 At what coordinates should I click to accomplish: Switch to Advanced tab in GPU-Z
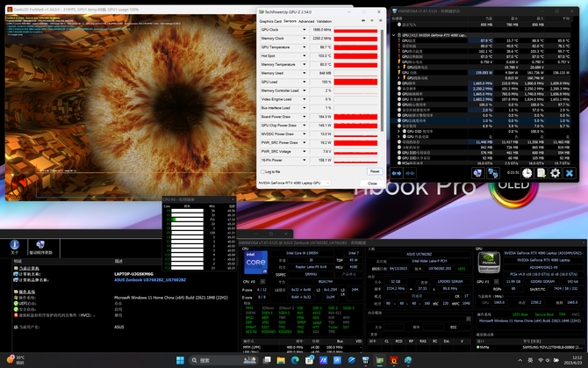coord(306,21)
